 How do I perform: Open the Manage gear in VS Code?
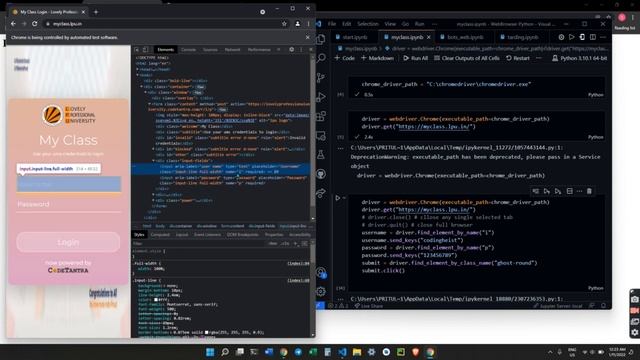[x=321, y=291]
